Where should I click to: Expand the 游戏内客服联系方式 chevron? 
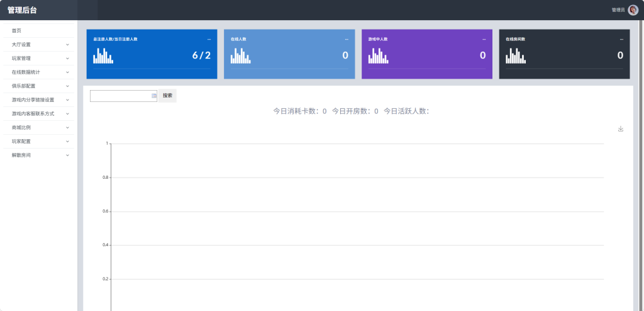[68, 113]
